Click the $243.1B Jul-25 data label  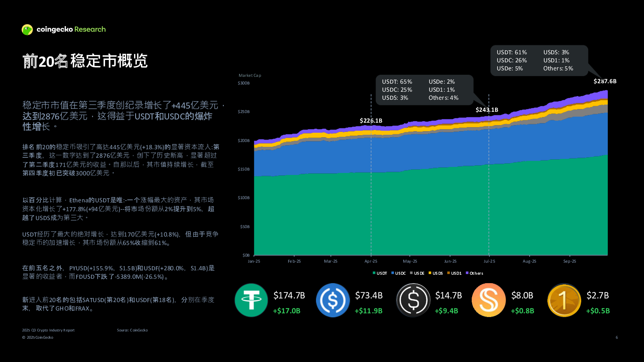[x=487, y=110]
